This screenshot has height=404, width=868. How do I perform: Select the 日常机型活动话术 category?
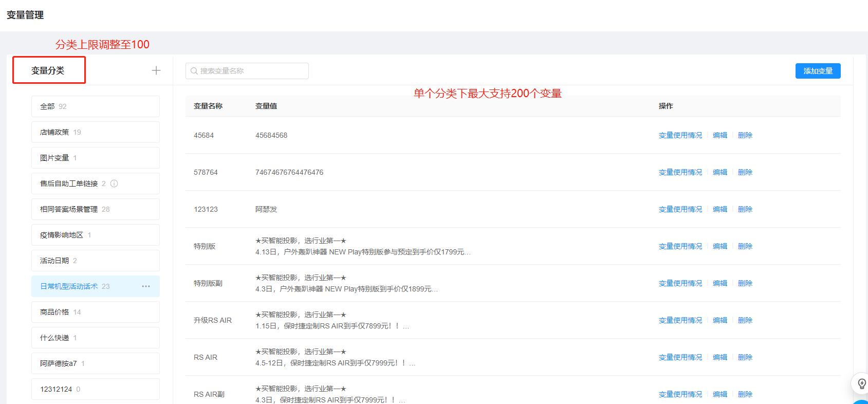tap(96, 286)
